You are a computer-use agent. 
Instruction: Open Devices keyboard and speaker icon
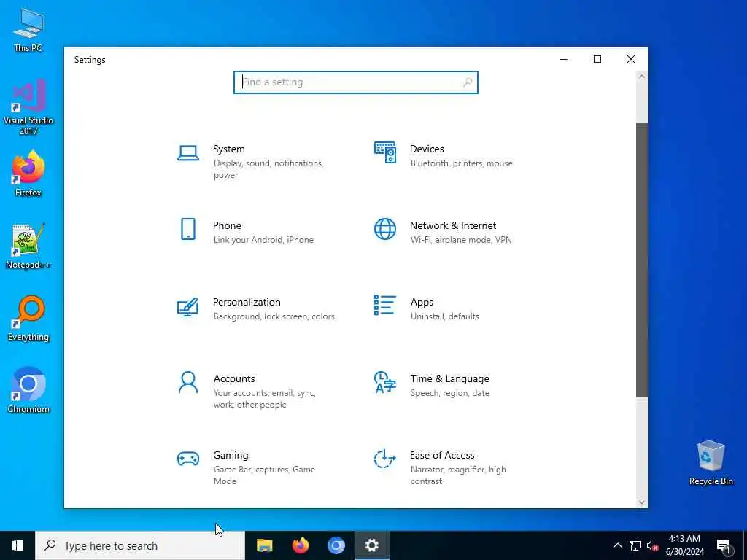tap(385, 152)
